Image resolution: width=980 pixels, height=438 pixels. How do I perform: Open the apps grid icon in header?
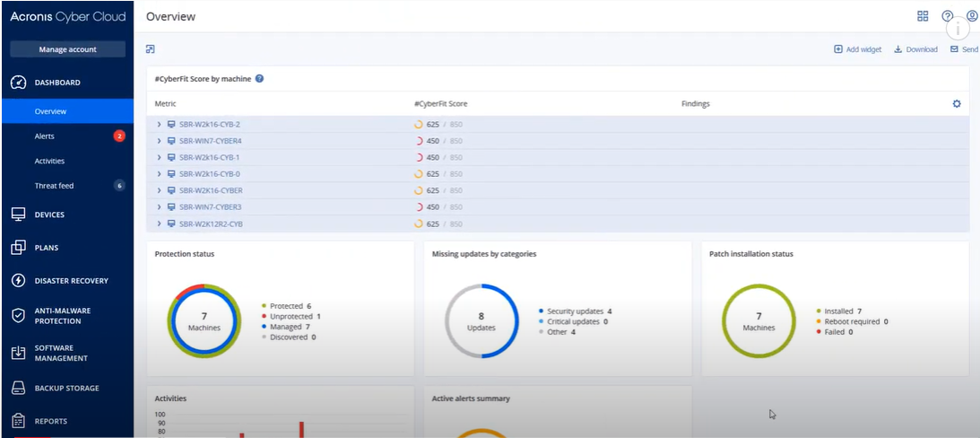point(923,16)
